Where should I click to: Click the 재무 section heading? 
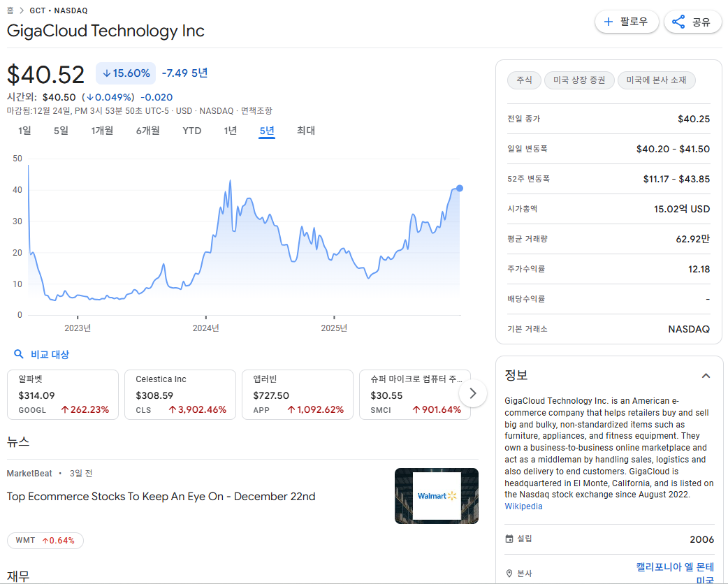pyautogui.click(x=18, y=576)
